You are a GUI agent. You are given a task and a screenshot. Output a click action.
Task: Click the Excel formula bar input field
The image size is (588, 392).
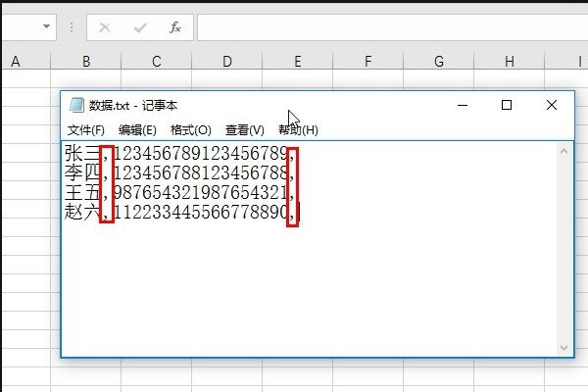392,27
